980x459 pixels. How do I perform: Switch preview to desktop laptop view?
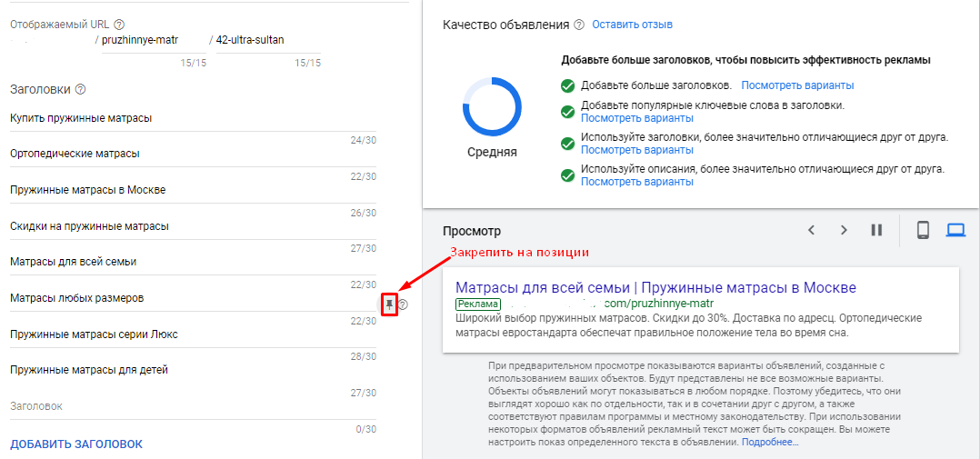[x=955, y=231]
